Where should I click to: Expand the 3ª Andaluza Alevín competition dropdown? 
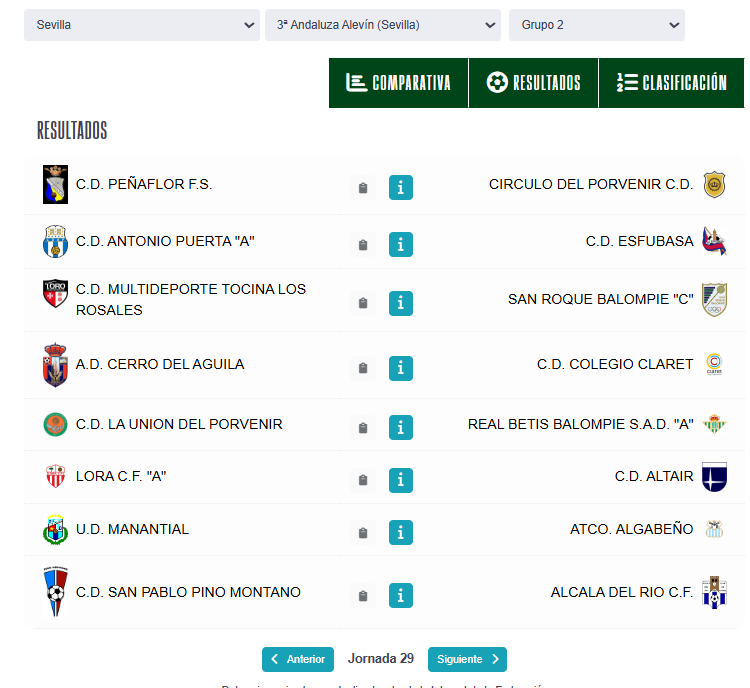382,25
